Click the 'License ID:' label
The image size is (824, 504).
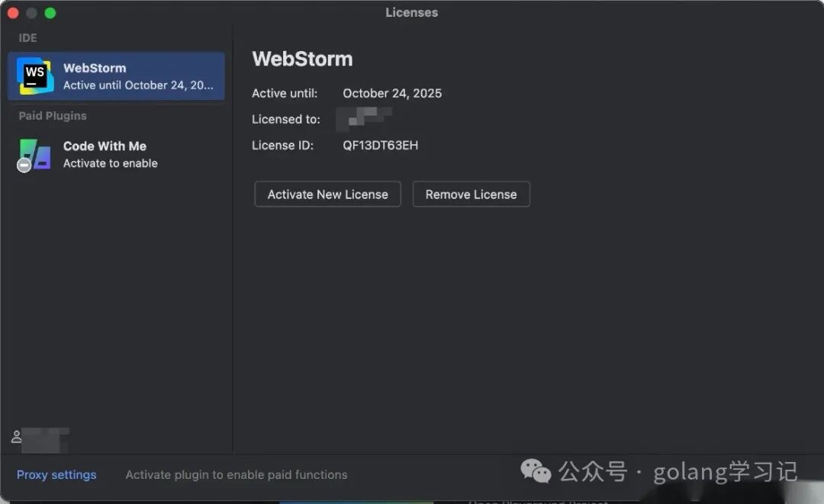(x=283, y=146)
